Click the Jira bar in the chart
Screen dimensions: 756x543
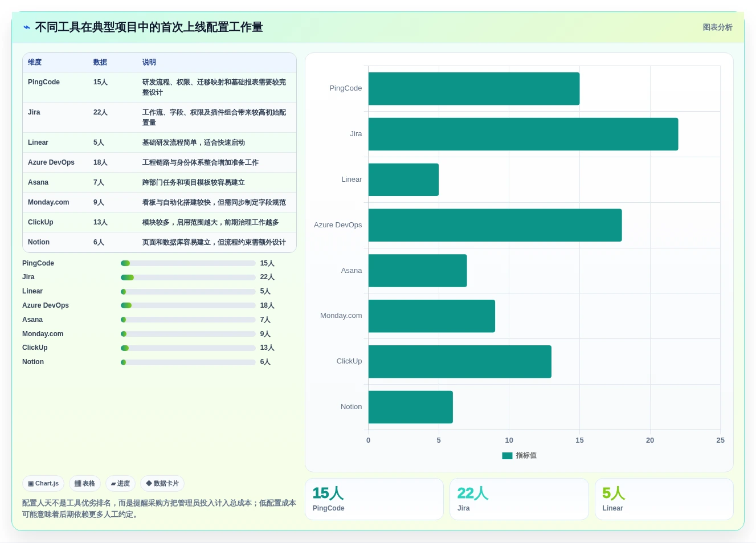(x=523, y=134)
